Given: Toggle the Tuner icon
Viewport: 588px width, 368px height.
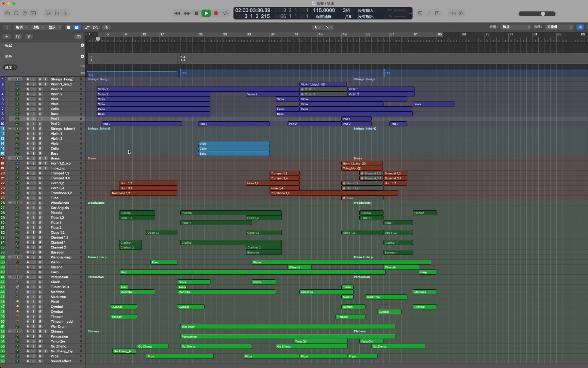Looking at the screenshot, I should point(429,13).
